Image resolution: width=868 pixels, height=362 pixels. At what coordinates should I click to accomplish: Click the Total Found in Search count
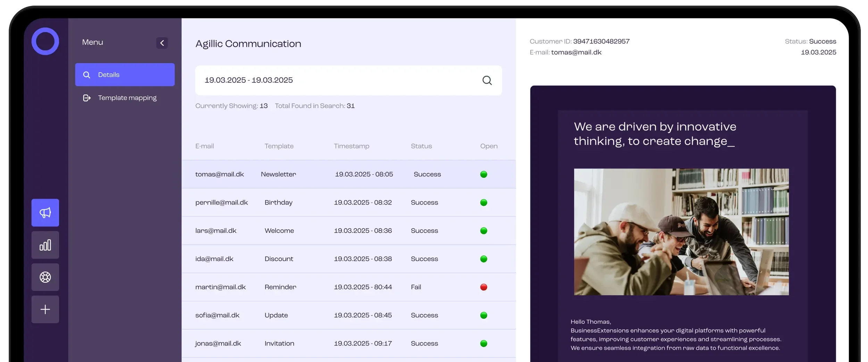(x=350, y=106)
